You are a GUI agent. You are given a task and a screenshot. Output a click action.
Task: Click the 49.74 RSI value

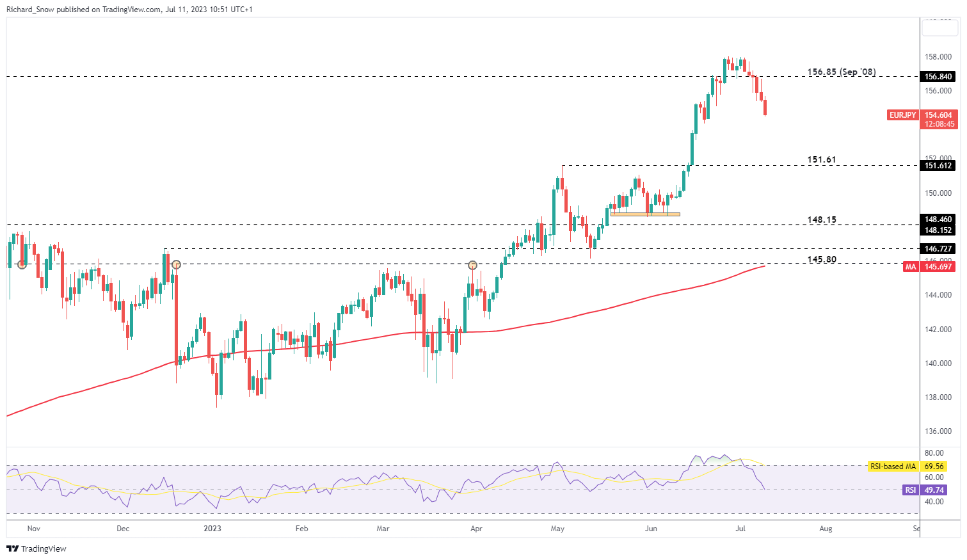(934, 490)
